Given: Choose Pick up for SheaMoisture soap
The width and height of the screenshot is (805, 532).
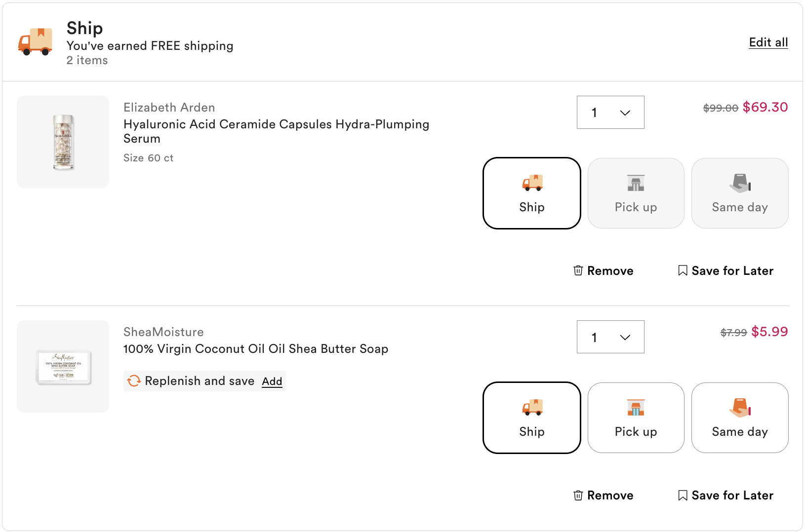Looking at the screenshot, I should pyautogui.click(x=636, y=418).
